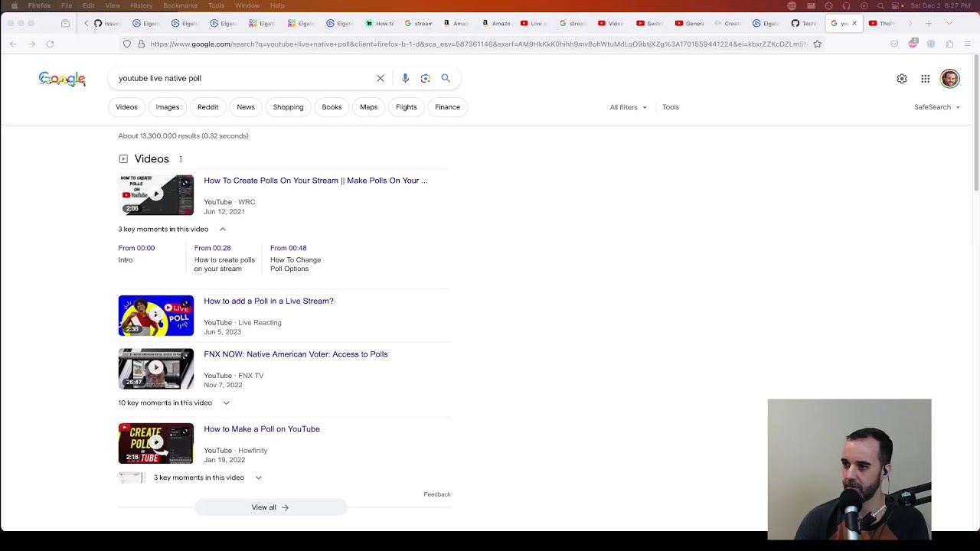The image size is (980, 551).
Task: Go forward with Firefox forward arrow
Action: pos(31,44)
